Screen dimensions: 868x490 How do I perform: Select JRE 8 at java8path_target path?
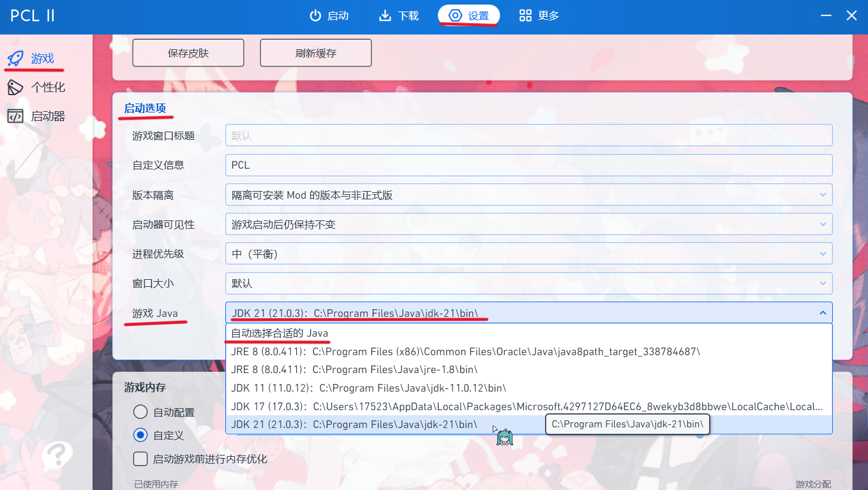pyautogui.click(x=529, y=351)
